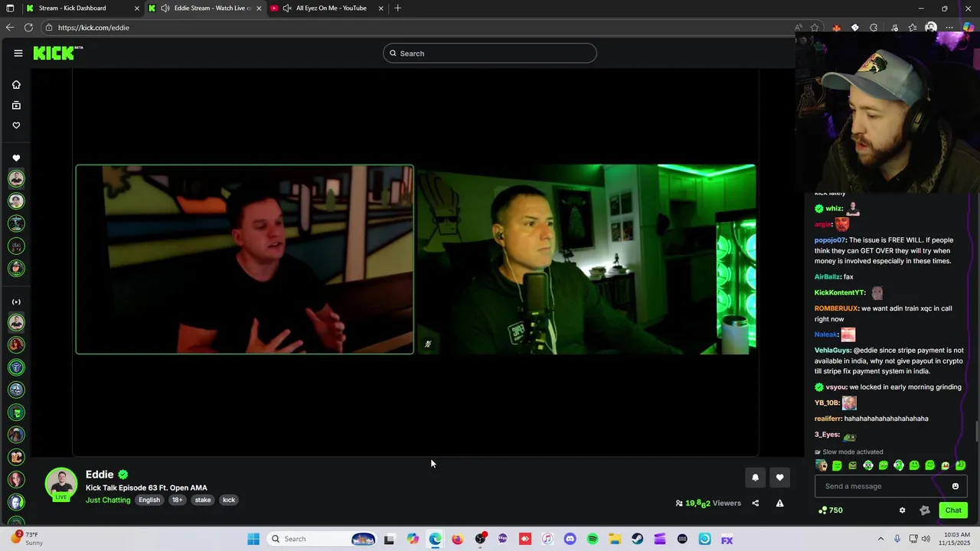The image size is (980, 551).
Task: Click the stake tag
Action: point(203,500)
